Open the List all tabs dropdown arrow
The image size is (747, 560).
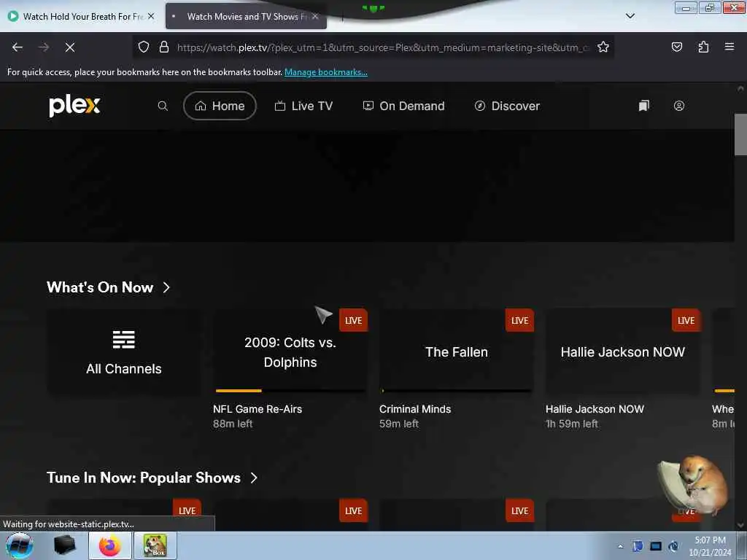pos(630,16)
